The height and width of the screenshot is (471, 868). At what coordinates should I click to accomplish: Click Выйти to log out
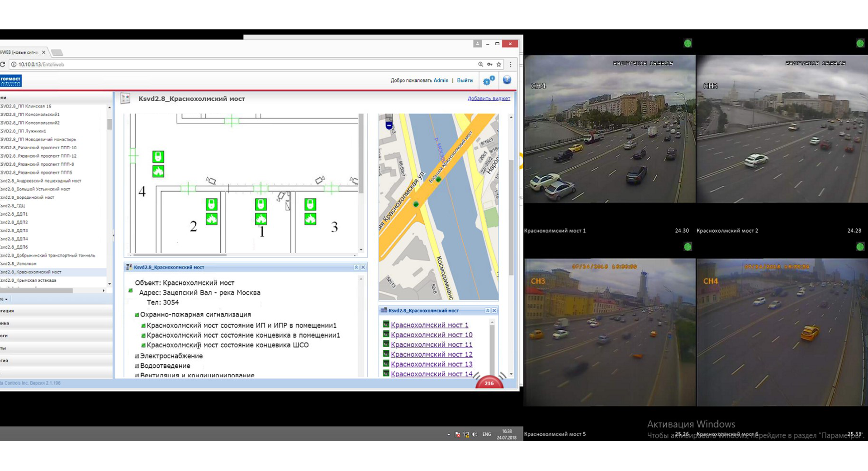pos(465,80)
